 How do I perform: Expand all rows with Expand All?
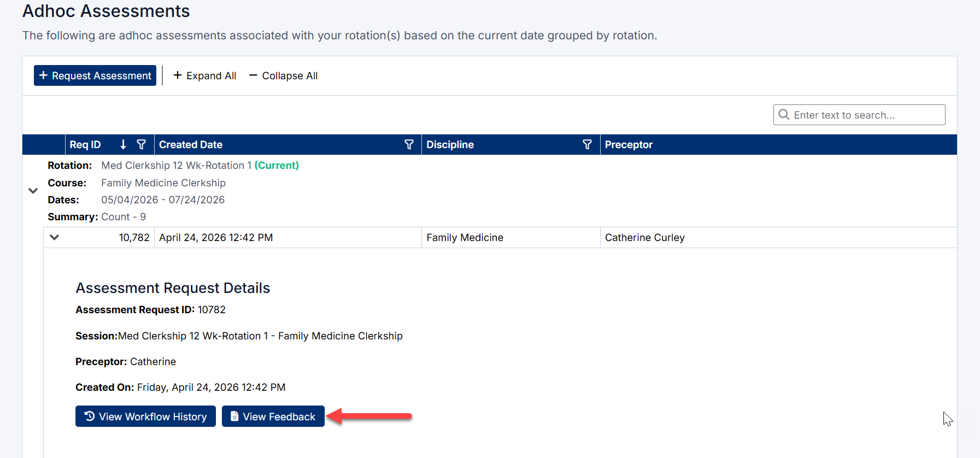205,75
